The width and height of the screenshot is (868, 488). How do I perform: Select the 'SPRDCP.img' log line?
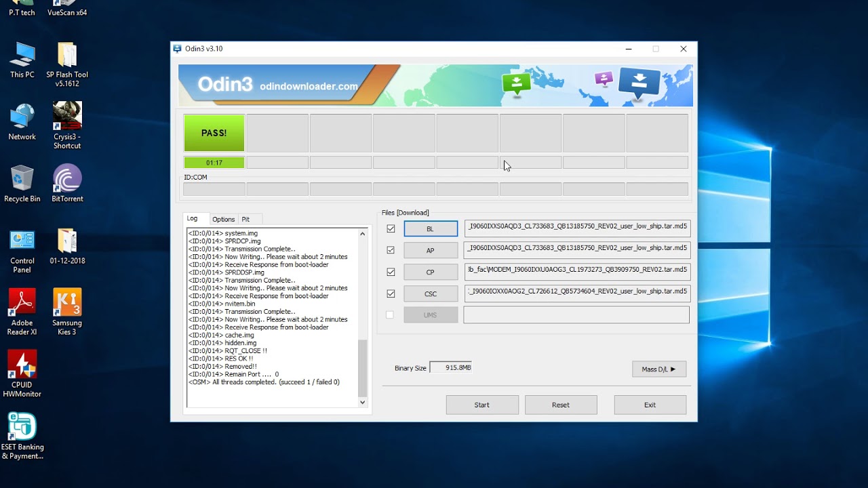click(x=224, y=241)
